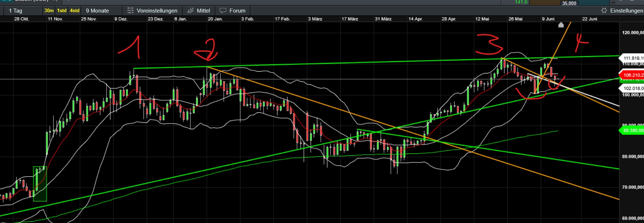Screen dimensions: 644x223
Task: Click the 60.000 price axis label
Action: (633, 218)
